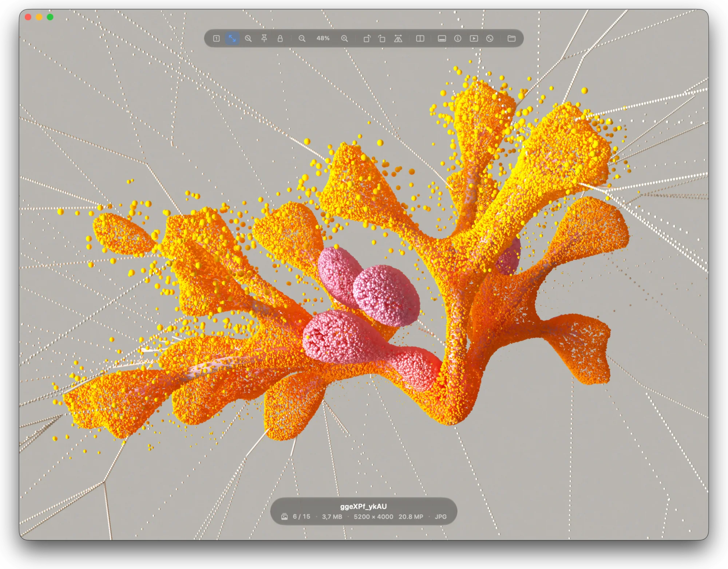
Task: Click the magnifier zoom-to-fill icon
Action: coord(248,38)
